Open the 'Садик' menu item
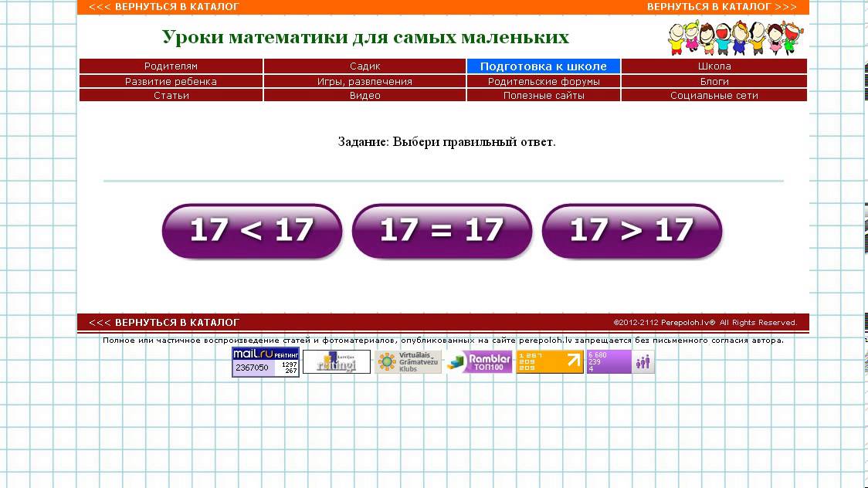 [x=364, y=66]
